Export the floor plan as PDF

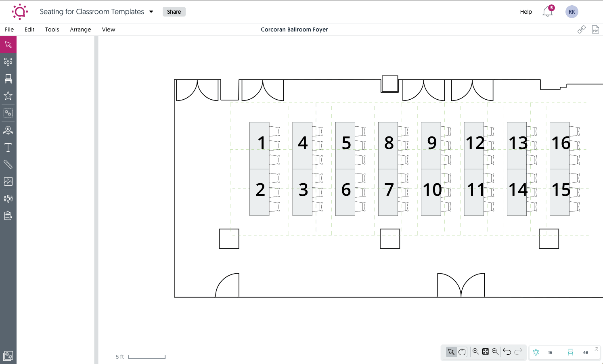click(x=595, y=29)
